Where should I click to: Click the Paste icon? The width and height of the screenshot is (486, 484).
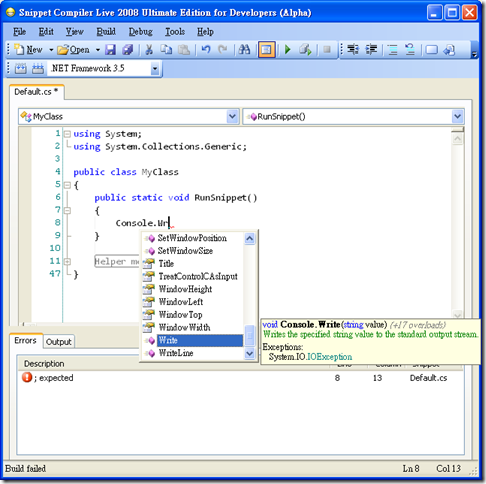tap(184, 50)
